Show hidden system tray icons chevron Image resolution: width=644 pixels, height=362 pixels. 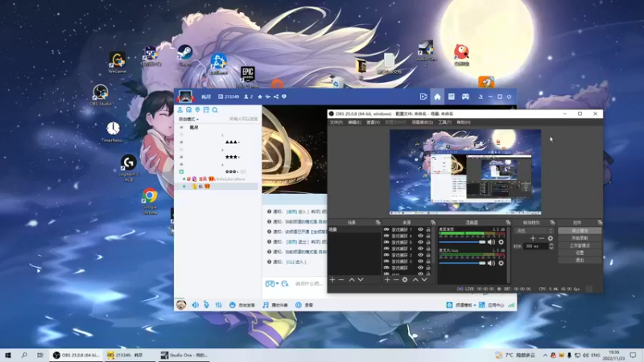pos(545,356)
